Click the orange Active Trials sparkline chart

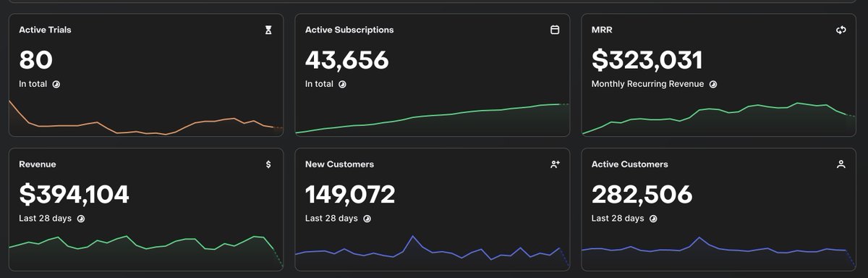[x=146, y=117]
